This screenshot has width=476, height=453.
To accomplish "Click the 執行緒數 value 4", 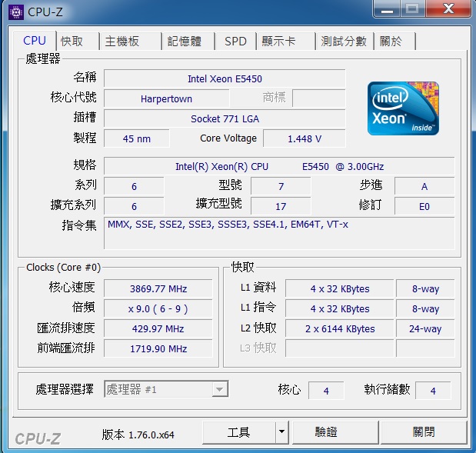I will point(433,391).
